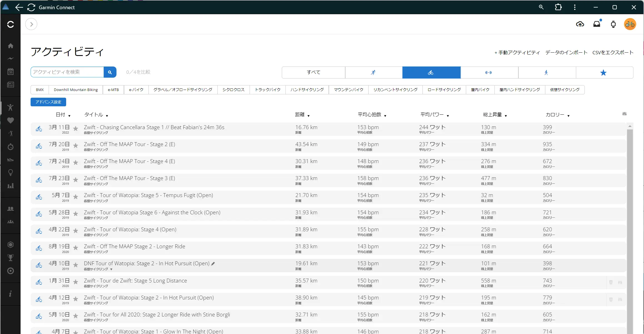644x334 pixels.
Task: Open the Reports bar chart icon in sidebar
Action: pyautogui.click(x=11, y=186)
